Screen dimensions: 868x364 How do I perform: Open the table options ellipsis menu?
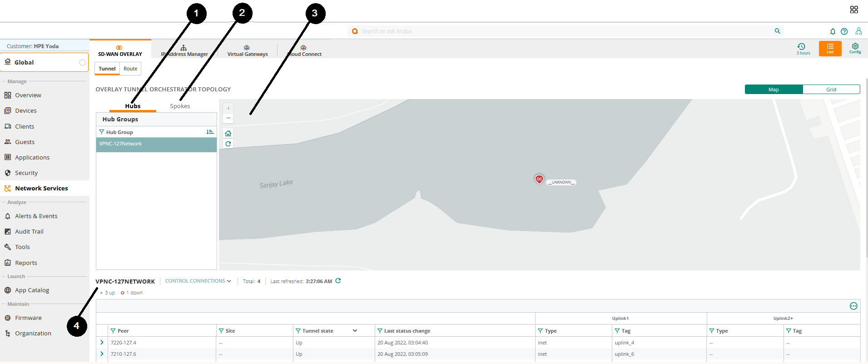click(x=853, y=306)
